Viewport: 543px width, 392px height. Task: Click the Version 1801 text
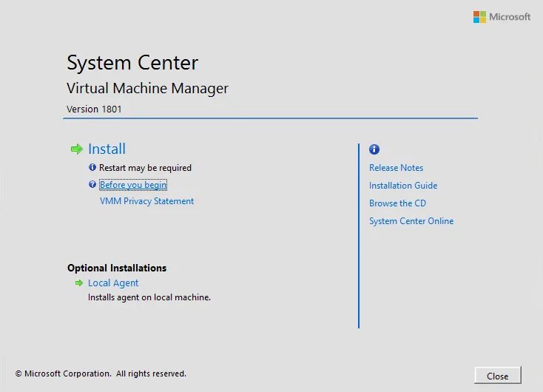click(94, 109)
